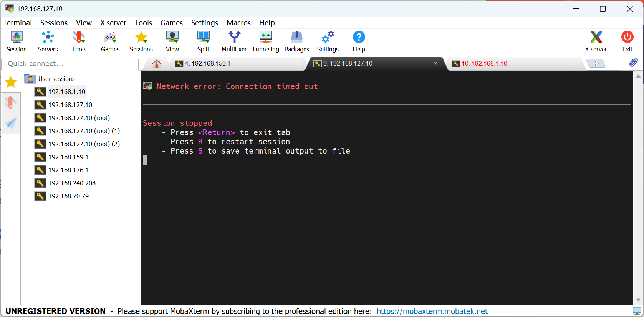Viewport: 644px width, 317px height.
Task: Click the monitor icon in status bar
Action: 637,311
